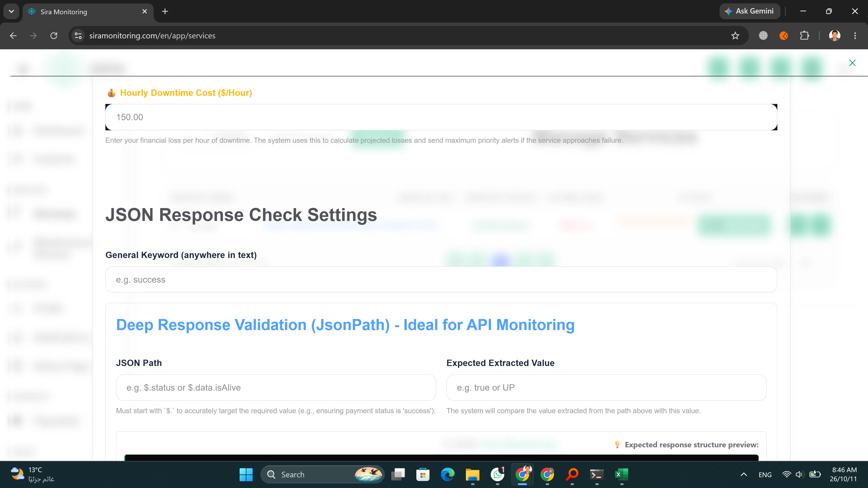Switch to active Chrome taskbar icon
The width and height of the screenshot is (868, 488).
pyautogui.click(x=522, y=474)
